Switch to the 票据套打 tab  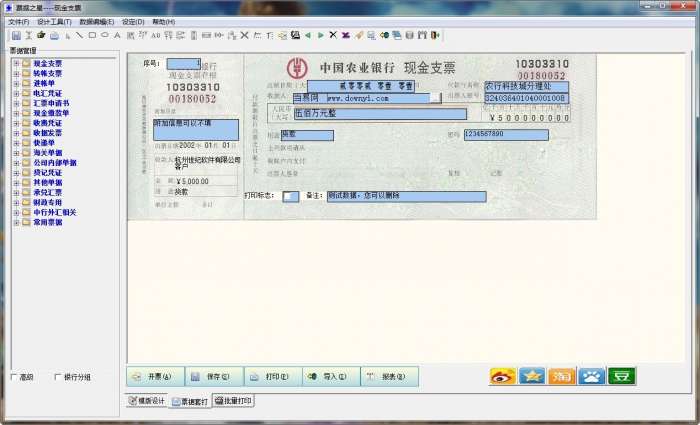click(190, 401)
